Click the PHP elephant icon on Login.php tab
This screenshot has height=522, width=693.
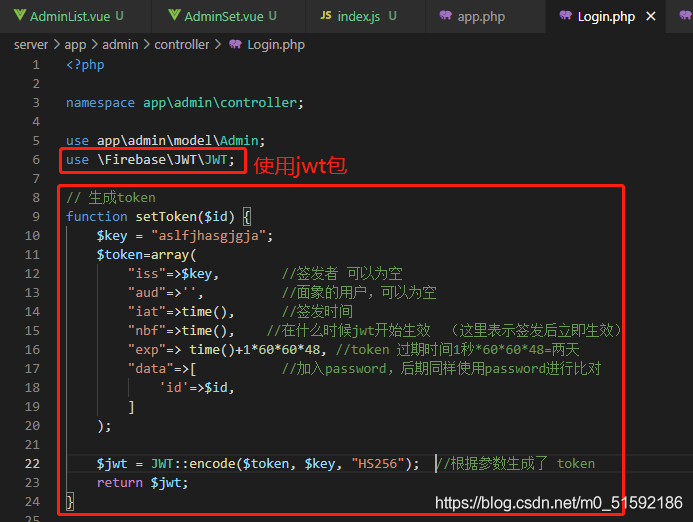(565, 15)
